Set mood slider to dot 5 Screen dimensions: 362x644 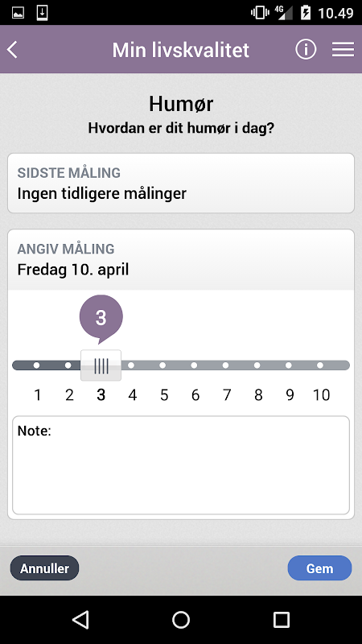162,365
